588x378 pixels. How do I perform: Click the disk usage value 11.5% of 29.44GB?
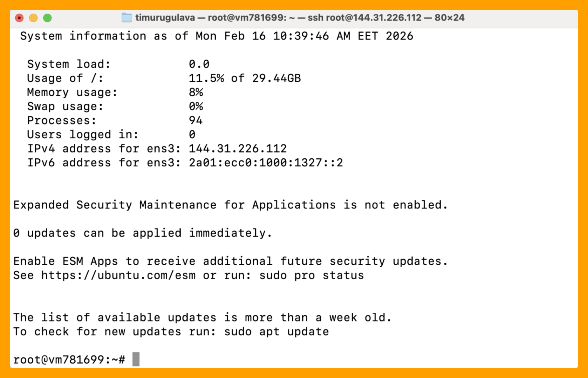245,78
